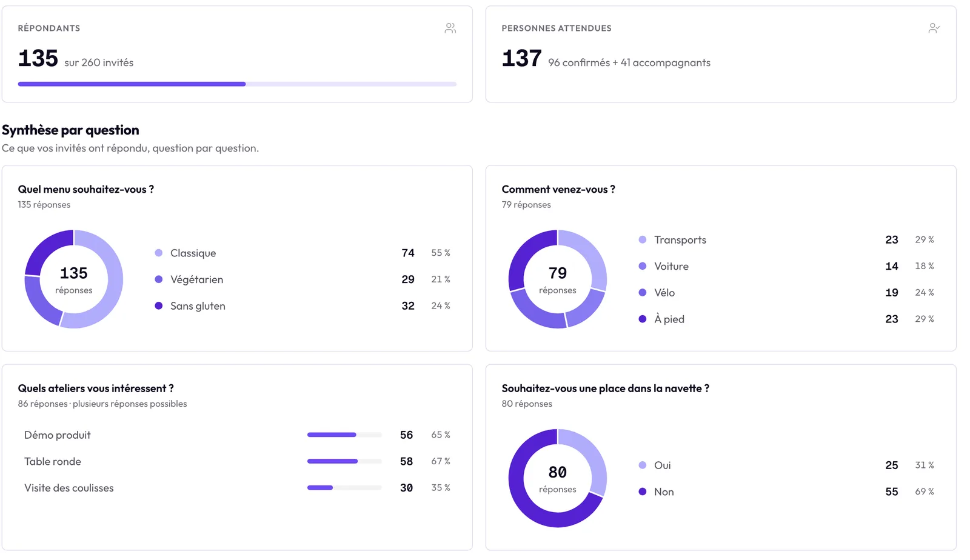The width and height of the screenshot is (970, 560).
Task: Click the Vélo legend color dot
Action: [642, 293]
